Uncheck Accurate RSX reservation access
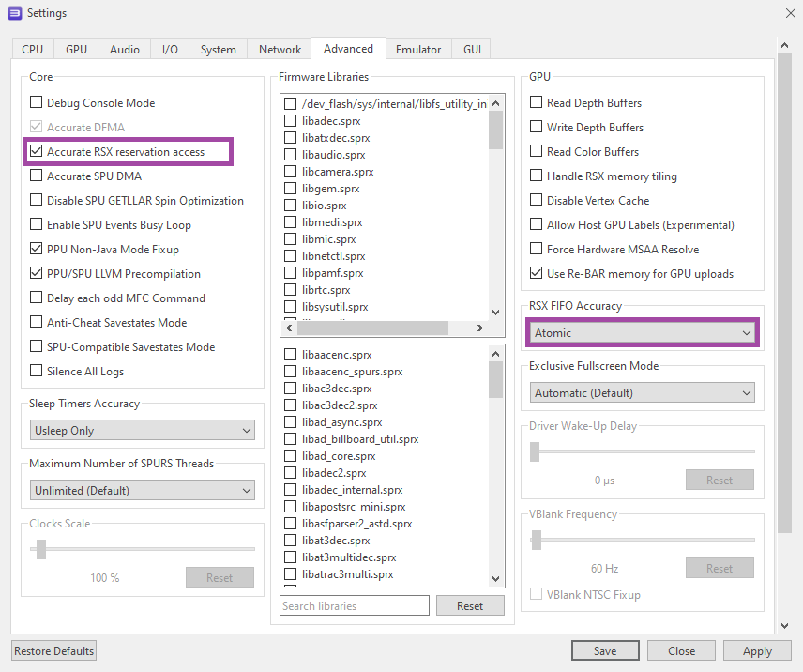Image resolution: width=803 pixels, height=672 pixels. [37, 152]
